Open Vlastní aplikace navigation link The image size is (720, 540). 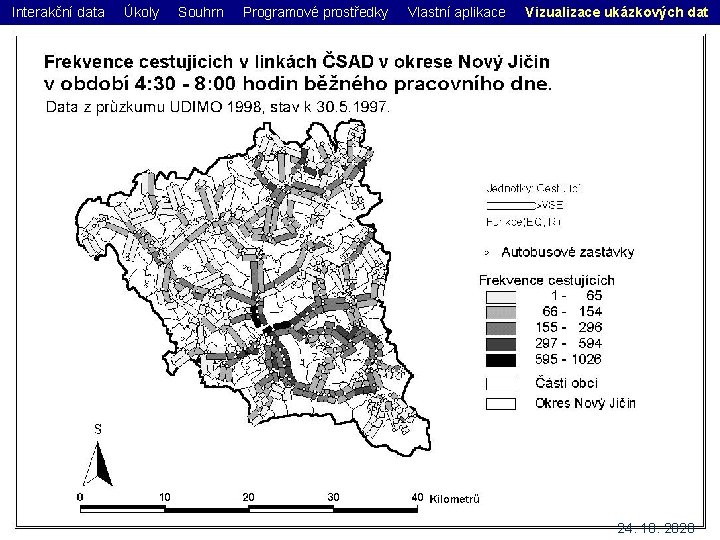[x=456, y=12]
